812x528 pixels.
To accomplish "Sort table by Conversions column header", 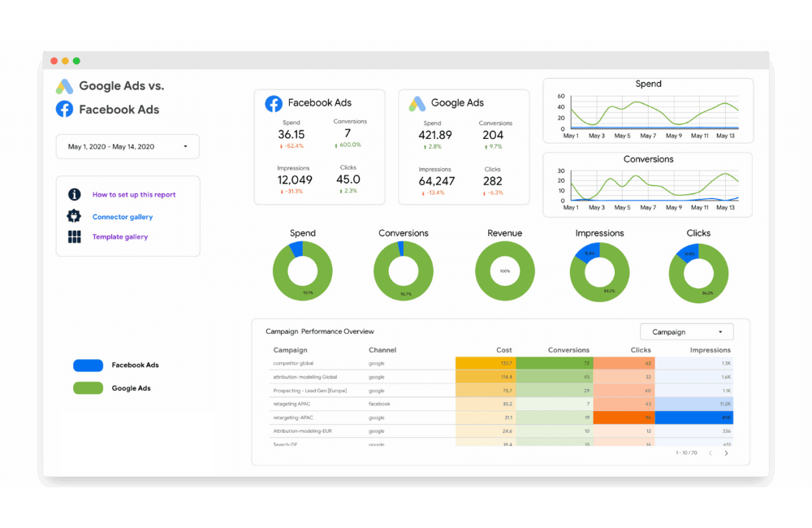I will coord(568,350).
